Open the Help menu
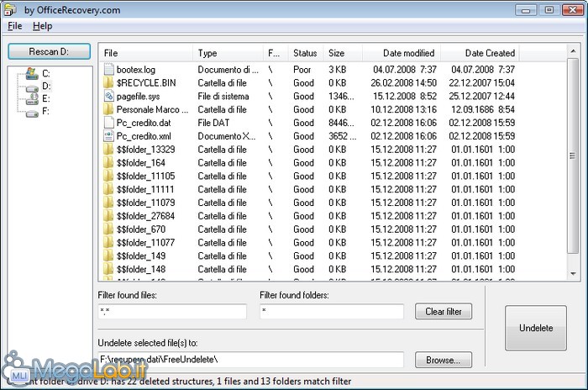 [x=42, y=26]
